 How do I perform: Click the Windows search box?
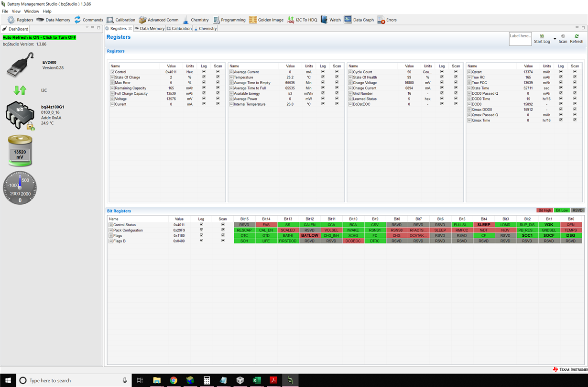click(73, 380)
